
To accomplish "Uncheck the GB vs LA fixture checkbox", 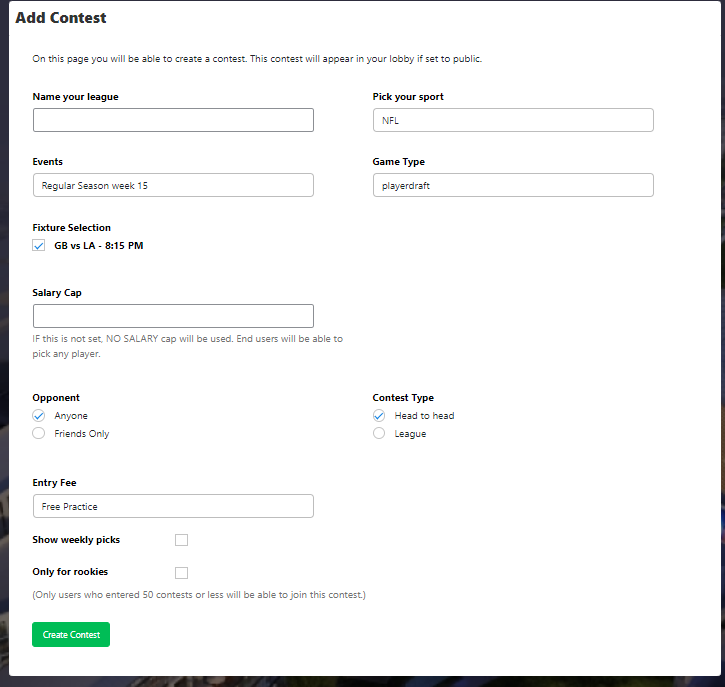I will pos(39,245).
